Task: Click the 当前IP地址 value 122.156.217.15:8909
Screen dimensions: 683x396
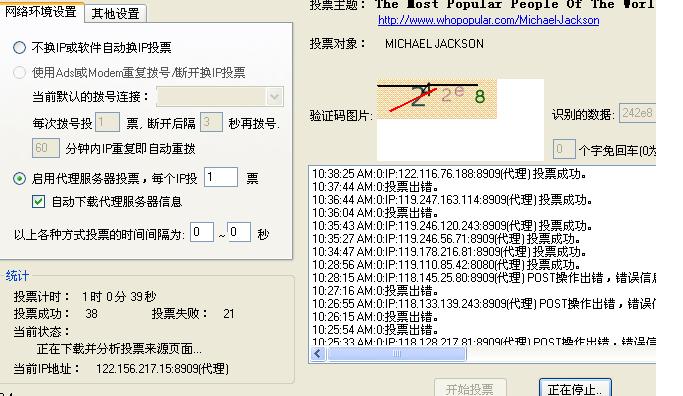Action: (x=162, y=369)
